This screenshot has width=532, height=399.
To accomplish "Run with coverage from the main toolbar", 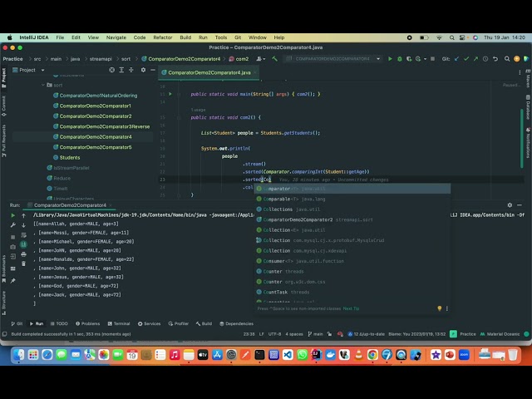I will click(x=409, y=59).
